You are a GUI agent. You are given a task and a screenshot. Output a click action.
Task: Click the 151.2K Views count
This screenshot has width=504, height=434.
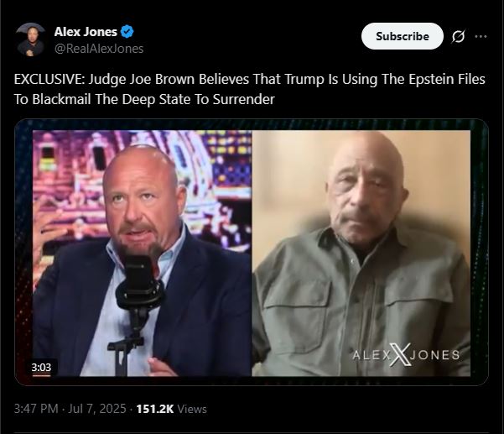pos(171,409)
